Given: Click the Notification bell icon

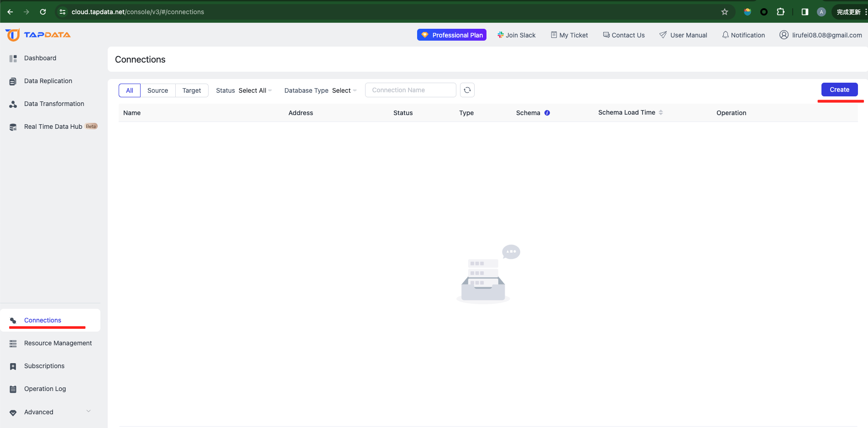Looking at the screenshot, I should click(726, 35).
